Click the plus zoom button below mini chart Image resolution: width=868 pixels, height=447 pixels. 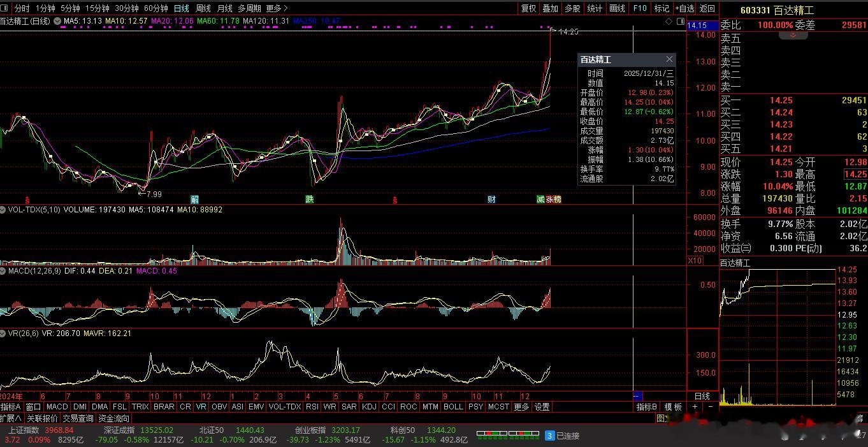(x=695, y=407)
